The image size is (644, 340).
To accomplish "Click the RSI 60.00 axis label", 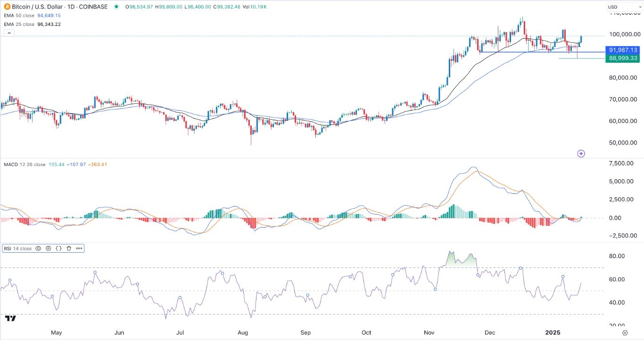I will coord(617,279).
